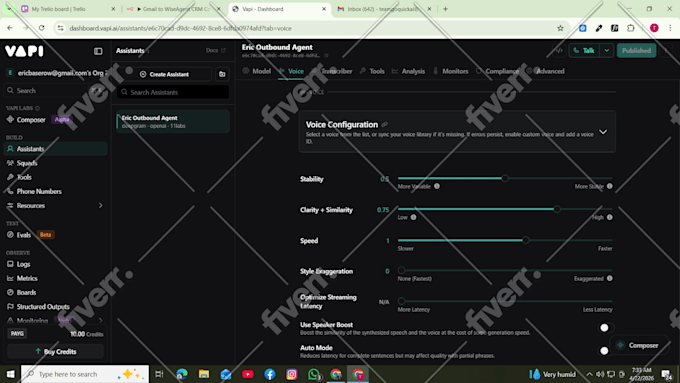680x383 pixels.
Task: Open the Talk dropdown arrow
Action: pyautogui.click(x=607, y=50)
